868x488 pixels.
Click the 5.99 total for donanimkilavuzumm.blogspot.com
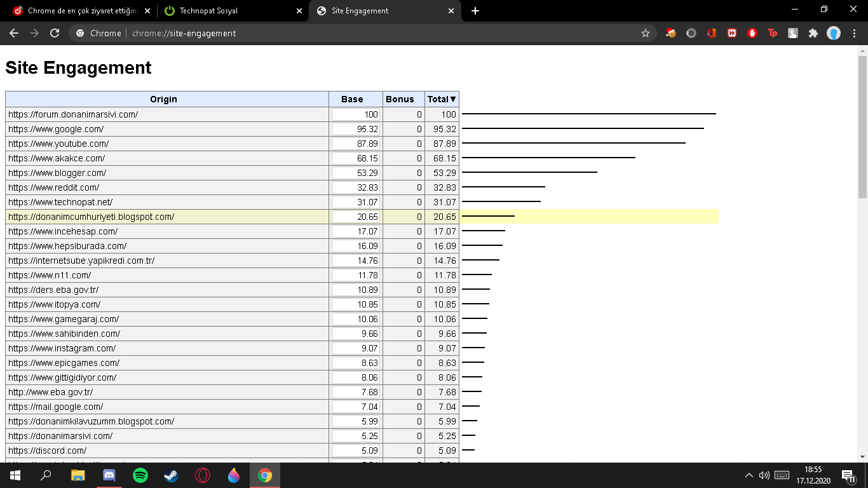442,421
